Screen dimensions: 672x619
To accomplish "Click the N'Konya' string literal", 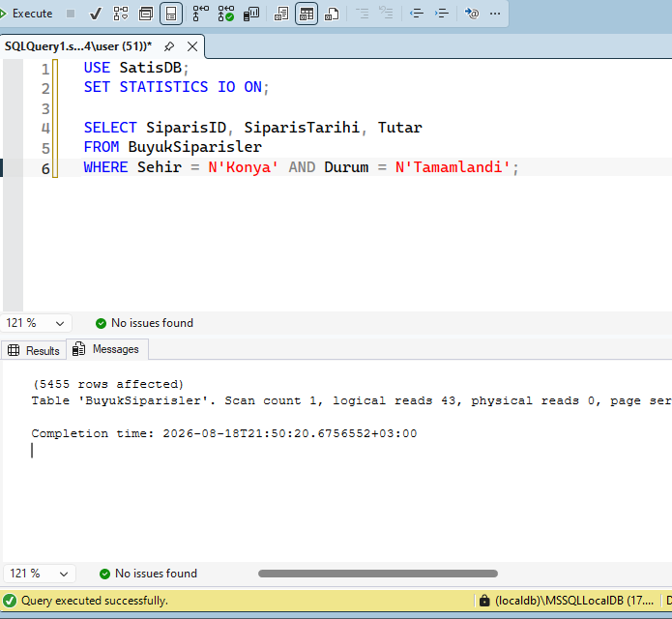I will [x=244, y=167].
